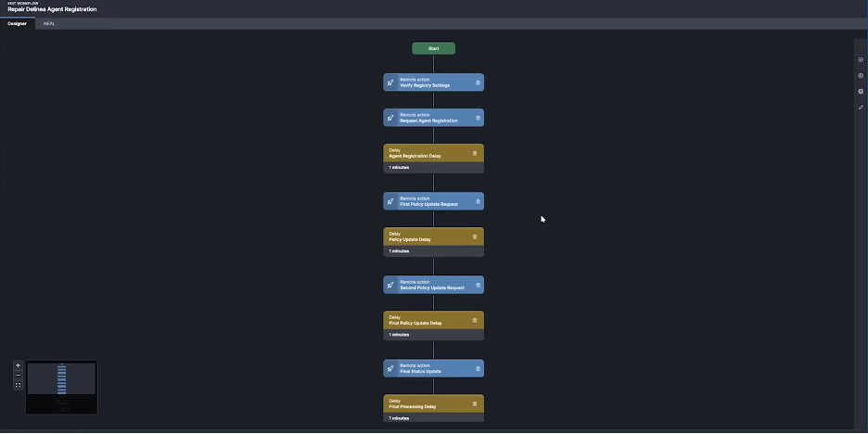This screenshot has height=434, width=868.
Task: Trash the Final Policy Update Delay node
Action: point(475,320)
